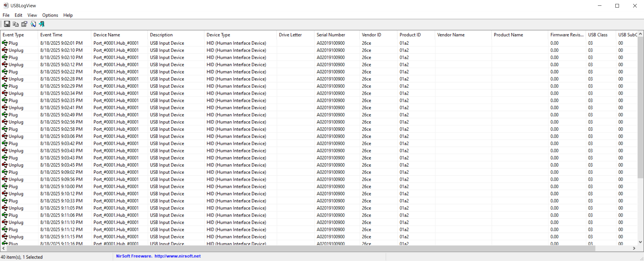Open the File menu
Image resolution: width=644 pixels, height=261 pixels.
pyautogui.click(x=6, y=15)
